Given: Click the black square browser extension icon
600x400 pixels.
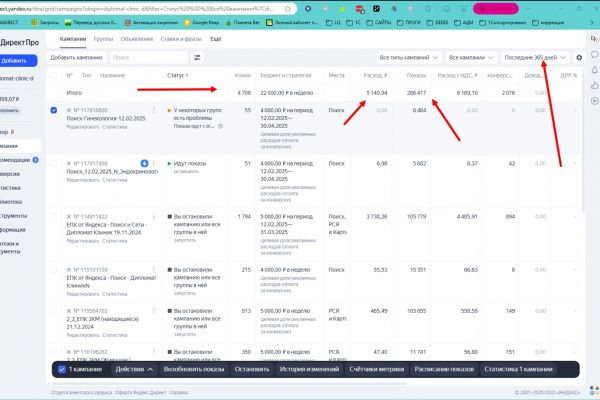Looking at the screenshot, I should pyautogui.click(x=376, y=8).
